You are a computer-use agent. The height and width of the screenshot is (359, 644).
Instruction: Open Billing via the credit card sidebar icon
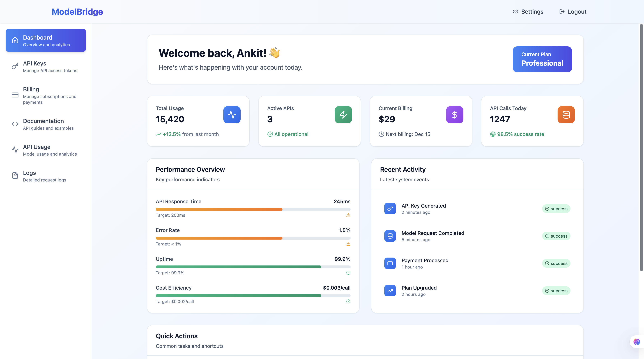(x=15, y=95)
